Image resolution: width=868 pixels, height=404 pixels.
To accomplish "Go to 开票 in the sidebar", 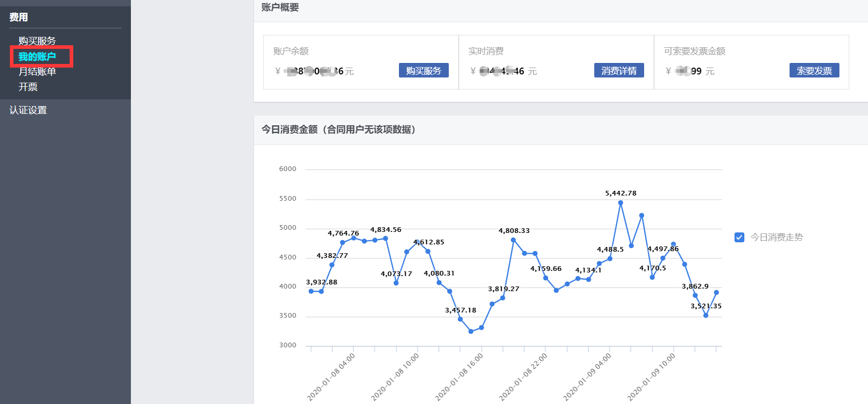I will pos(28,87).
